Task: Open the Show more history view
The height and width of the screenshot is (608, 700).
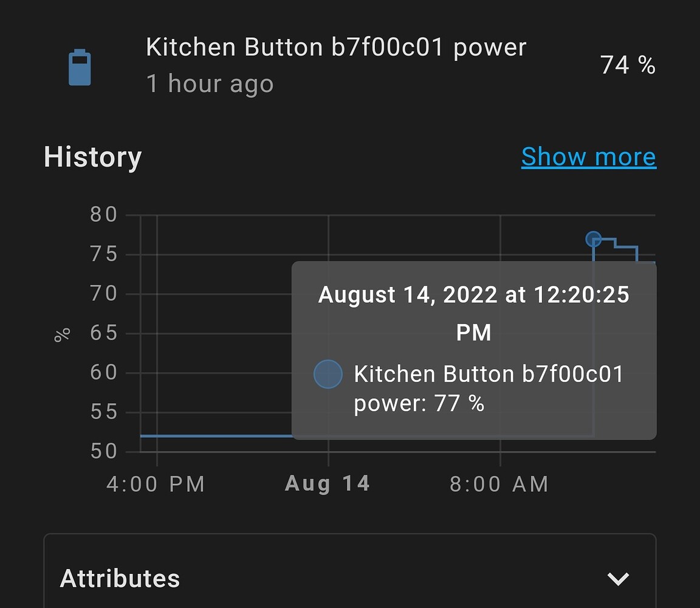Action: (x=588, y=157)
